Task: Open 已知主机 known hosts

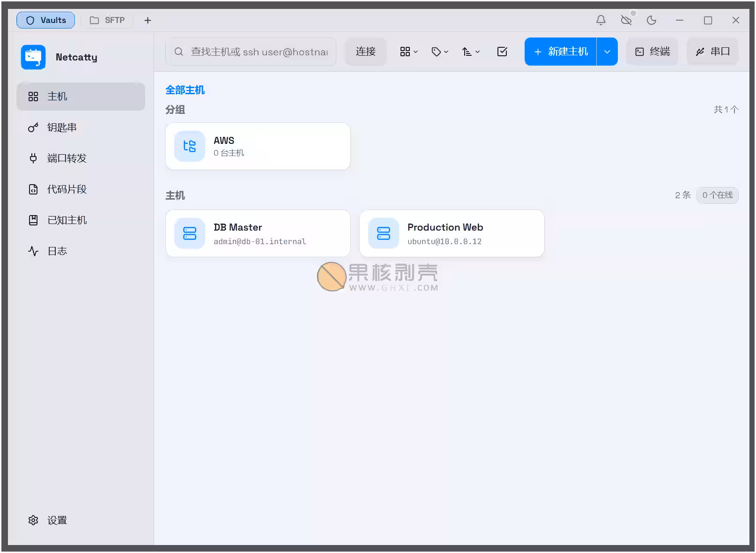Action: click(81, 220)
